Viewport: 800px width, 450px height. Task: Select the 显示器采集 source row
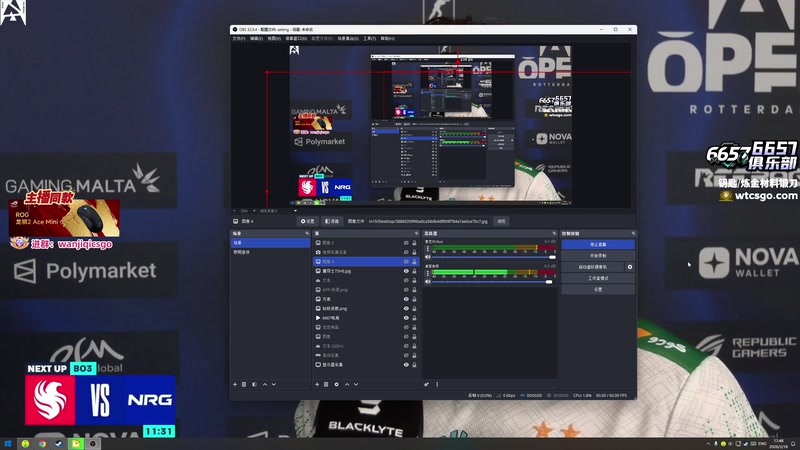[x=365, y=365]
